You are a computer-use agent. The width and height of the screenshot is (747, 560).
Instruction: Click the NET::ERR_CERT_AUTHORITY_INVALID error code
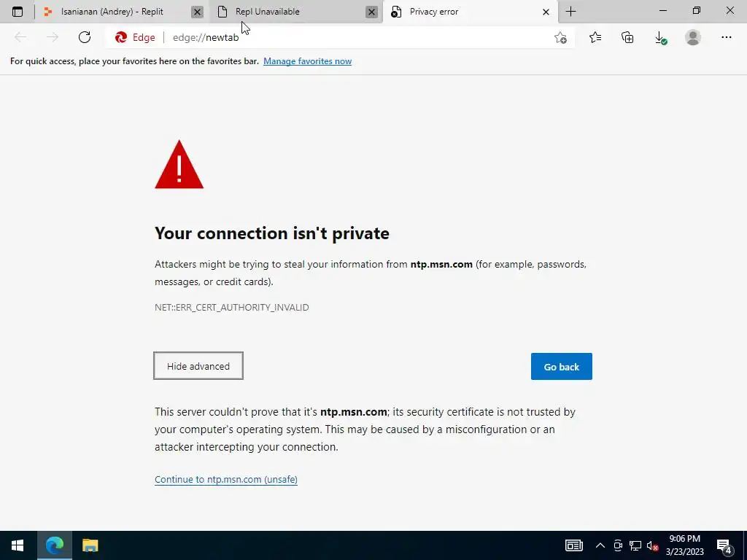click(231, 308)
